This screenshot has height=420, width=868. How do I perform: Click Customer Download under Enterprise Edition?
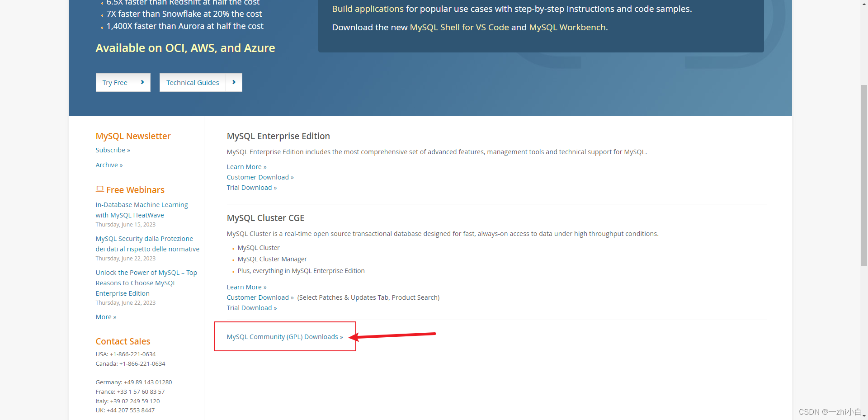260,177
